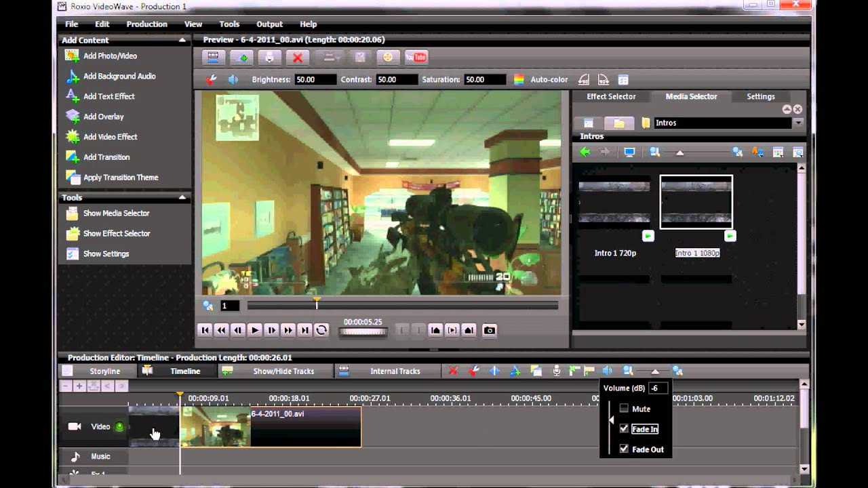868x488 pixels.
Task: Click the YouTube upload icon
Action: (x=416, y=58)
